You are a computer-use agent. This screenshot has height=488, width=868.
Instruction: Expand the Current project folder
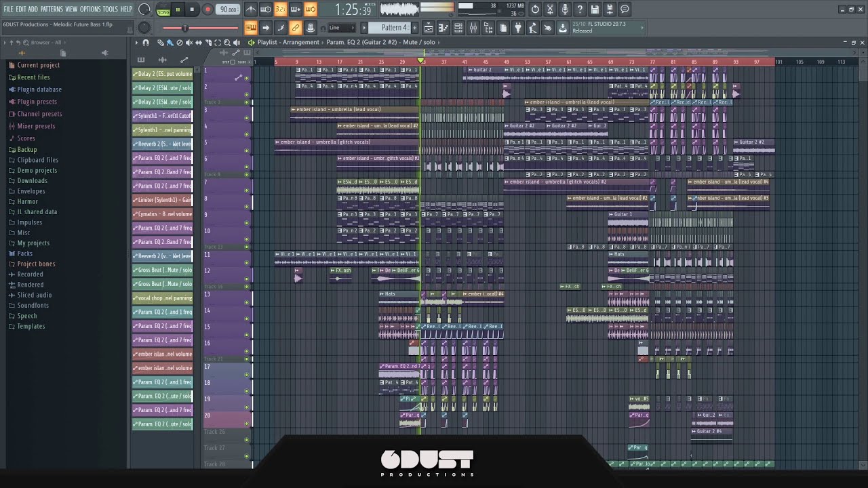(38, 65)
